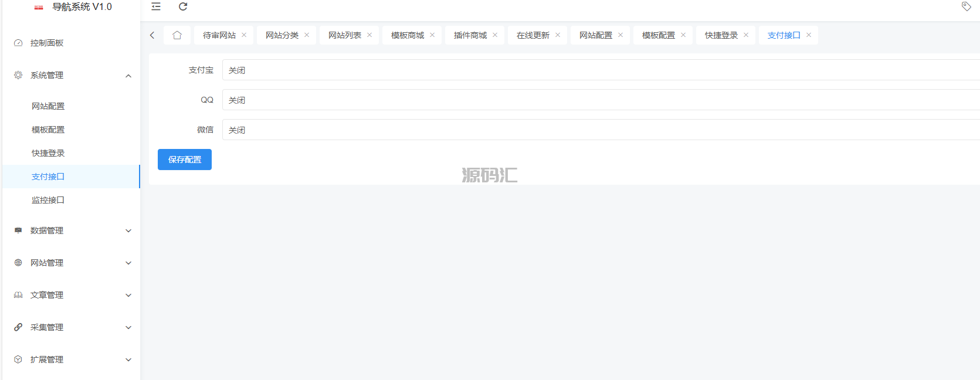980x380 pixels.
Task: Close the 快捷登录 tab
Action: click(746, 35)
